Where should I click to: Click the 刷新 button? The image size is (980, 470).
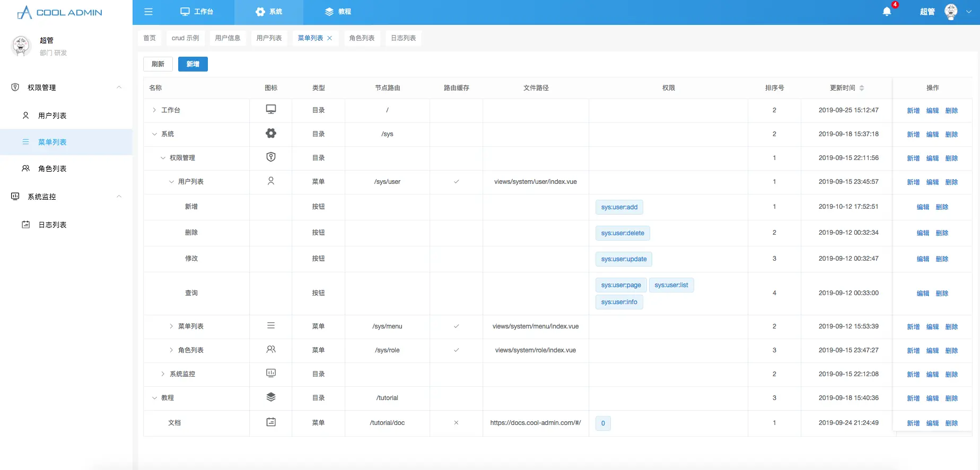(158, 64)
